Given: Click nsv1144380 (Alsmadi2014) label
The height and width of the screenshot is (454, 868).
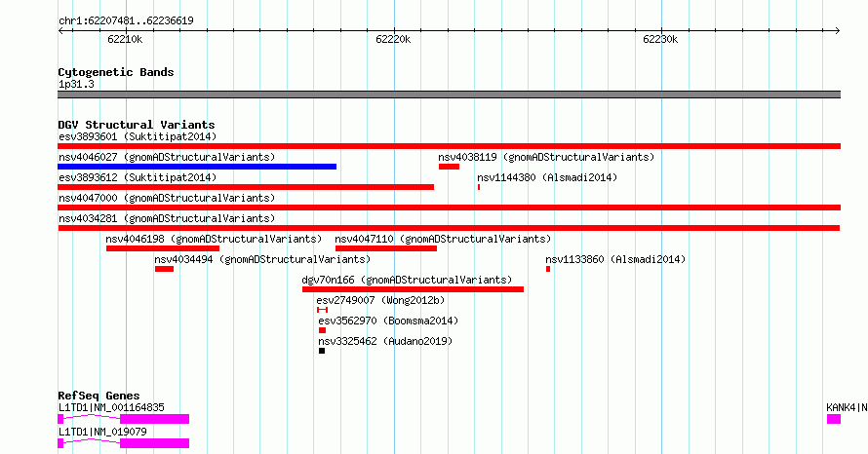Looking at the screenshot, I should (547, 177).
